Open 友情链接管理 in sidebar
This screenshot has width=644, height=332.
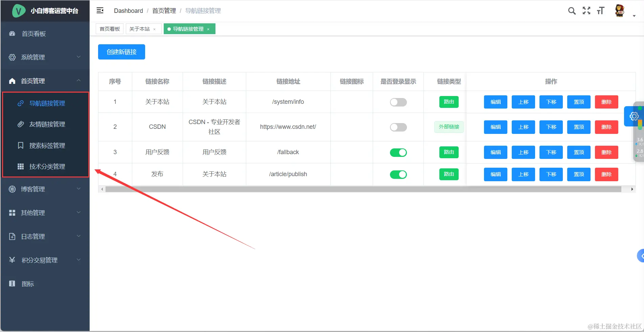(47, 124)
